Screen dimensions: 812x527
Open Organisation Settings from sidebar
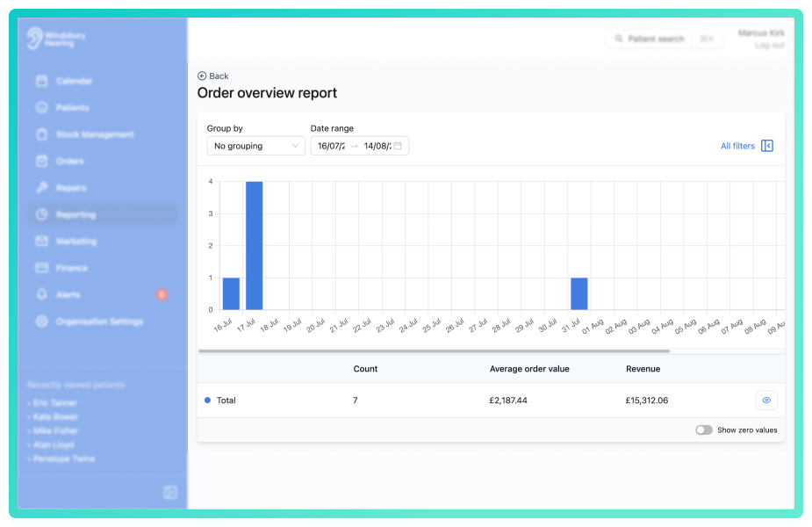click(99, 321)
